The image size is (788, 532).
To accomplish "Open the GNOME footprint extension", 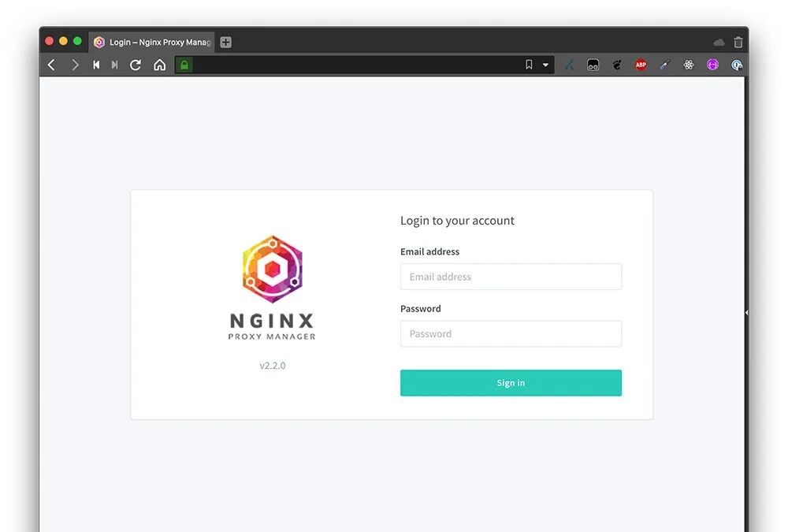I will pyautogui.click(x=617, y=65).
